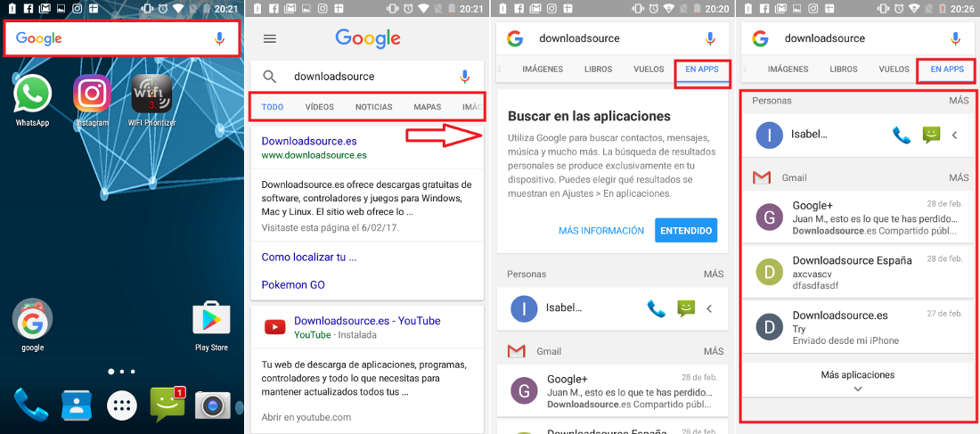980x434 pixels.
Task: Tap mic on 'Buscar en las aplicaciones' screen
Action: (710, 38)
